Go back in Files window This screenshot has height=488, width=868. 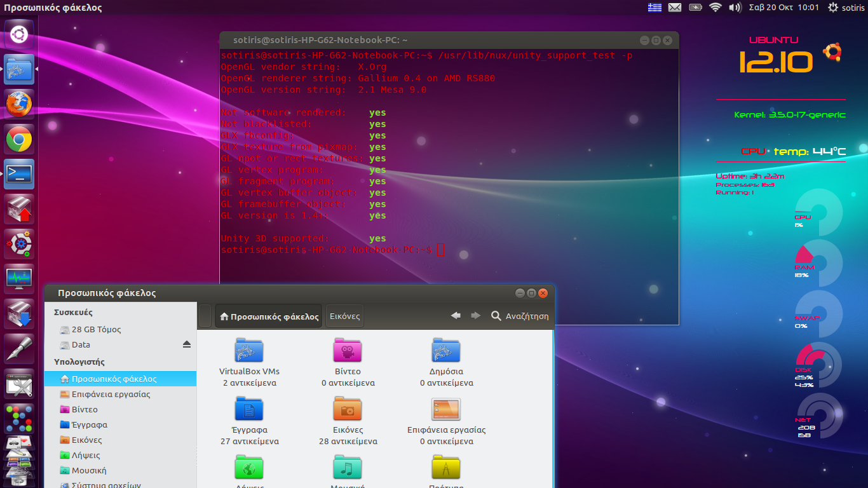[x=456, y=316]
